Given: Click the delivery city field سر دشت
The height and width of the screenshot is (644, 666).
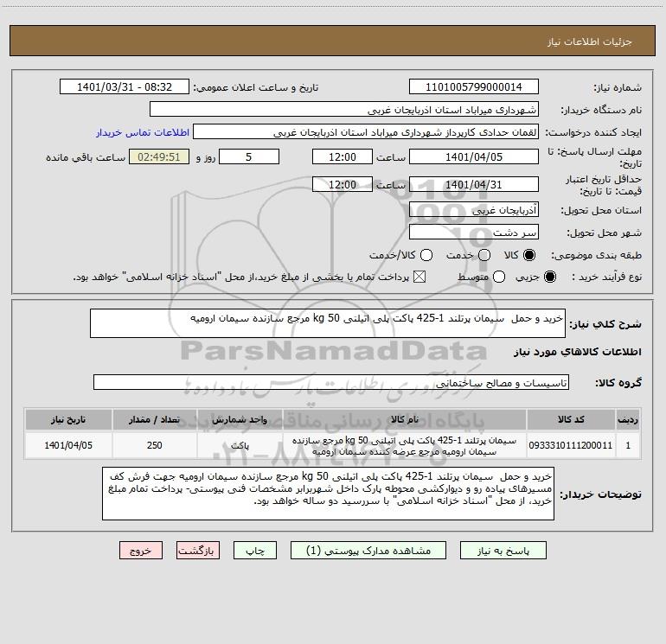Looking at the screenshot, I should 474,233.
